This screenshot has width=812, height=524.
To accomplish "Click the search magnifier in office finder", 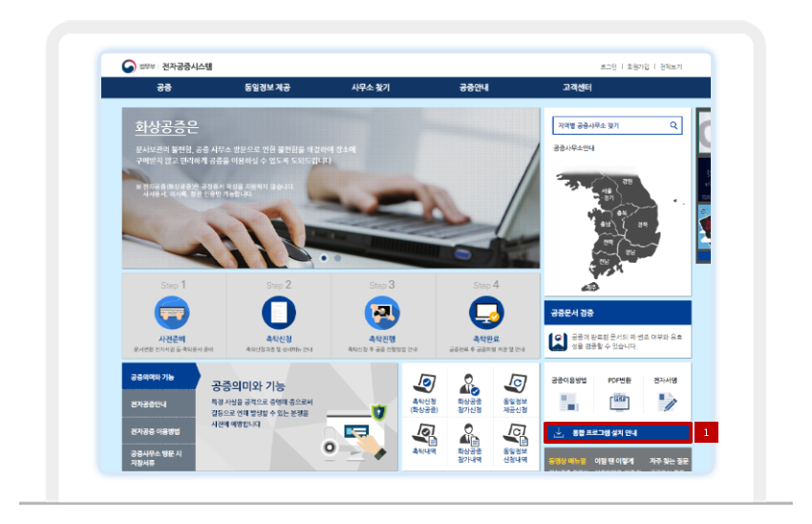I will pyautogui.click(x=673, y=125).
